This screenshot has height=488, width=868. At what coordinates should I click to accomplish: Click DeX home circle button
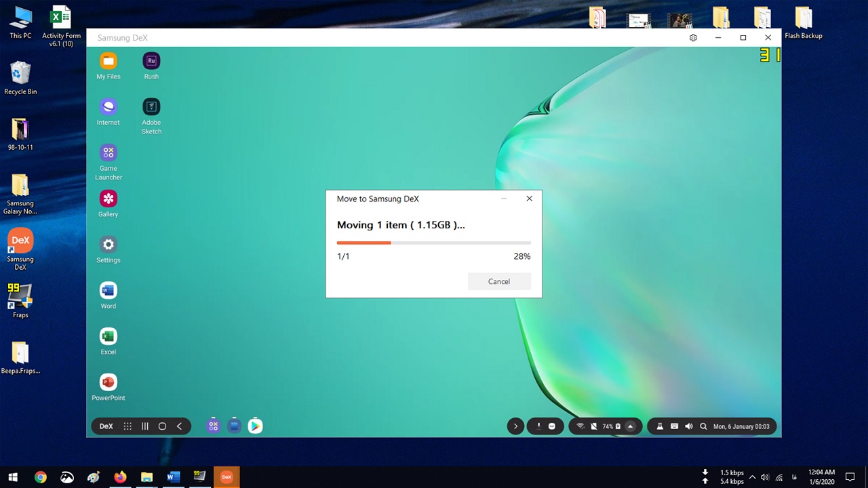(162, 426)
